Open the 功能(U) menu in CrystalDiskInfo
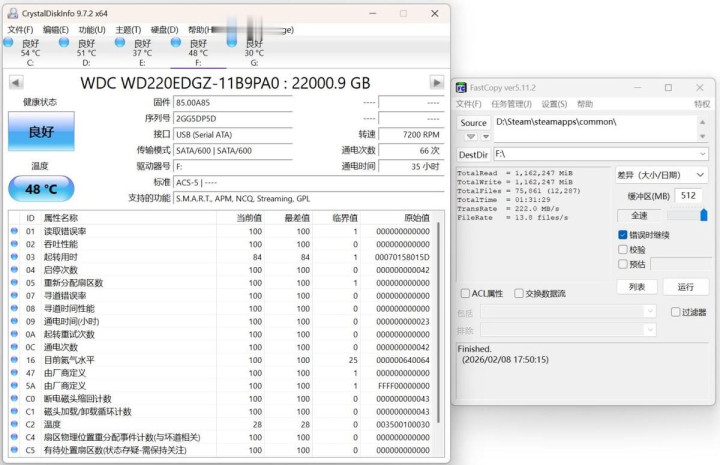Image resolution: width=720 pixels, height=465 pixels. coord(91,30)
